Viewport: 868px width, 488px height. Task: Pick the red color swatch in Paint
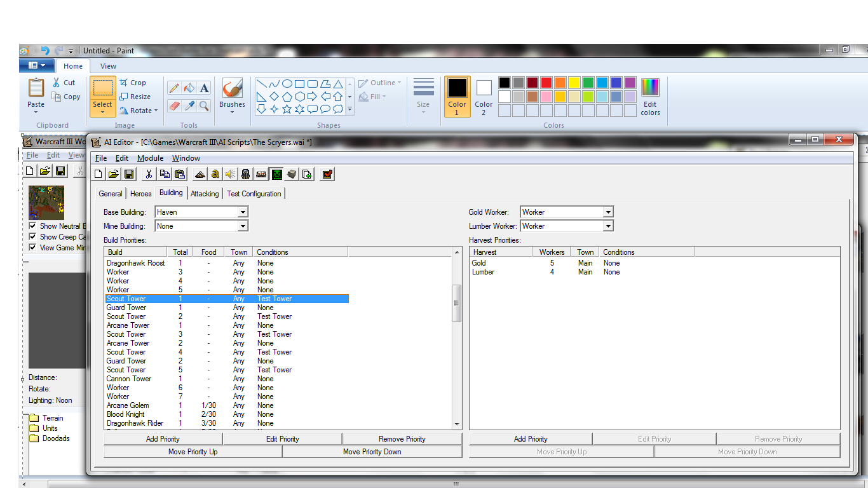point(546,83)
